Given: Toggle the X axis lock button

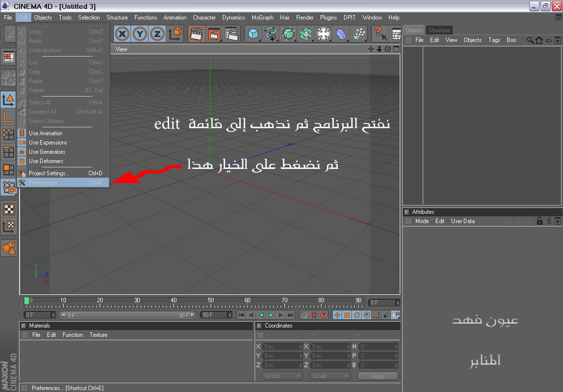Looking at the screenshot, I should point(123,34).
